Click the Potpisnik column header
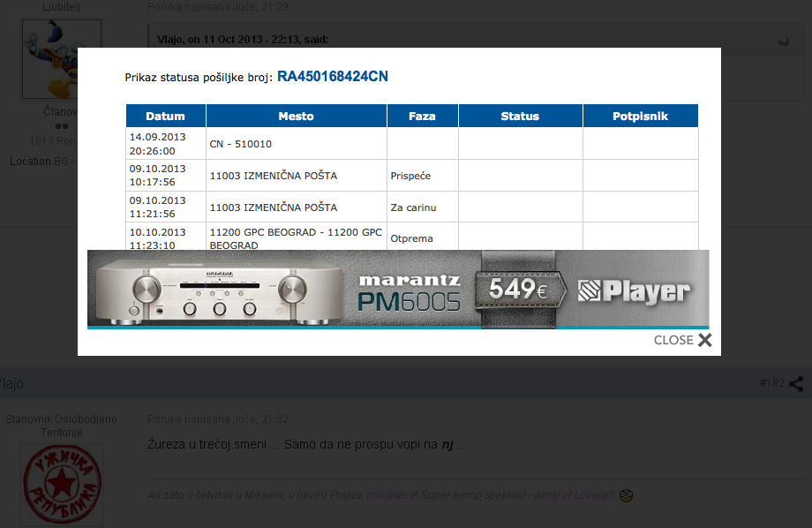The image size is (812, 528). (640, 116)
